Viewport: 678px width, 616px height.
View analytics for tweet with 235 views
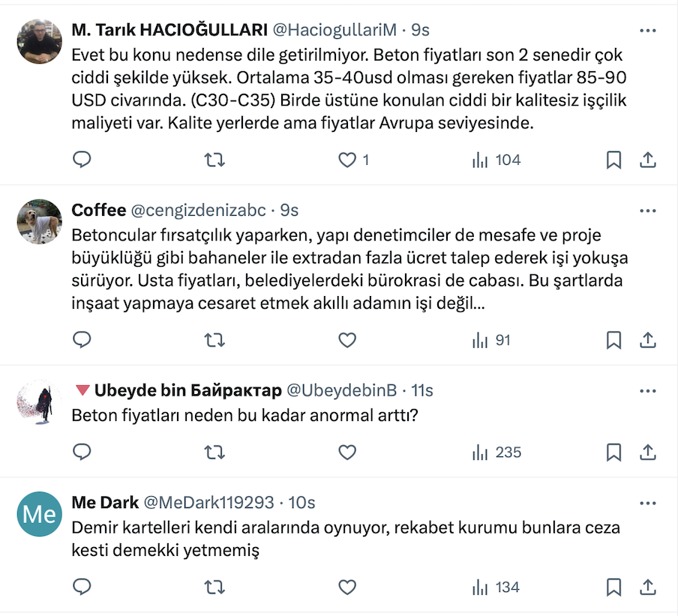(x=496, y=453)
